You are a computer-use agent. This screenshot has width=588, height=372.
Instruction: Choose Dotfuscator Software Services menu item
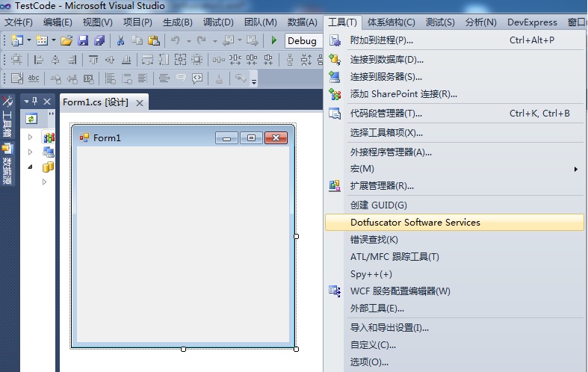(454, 223)
